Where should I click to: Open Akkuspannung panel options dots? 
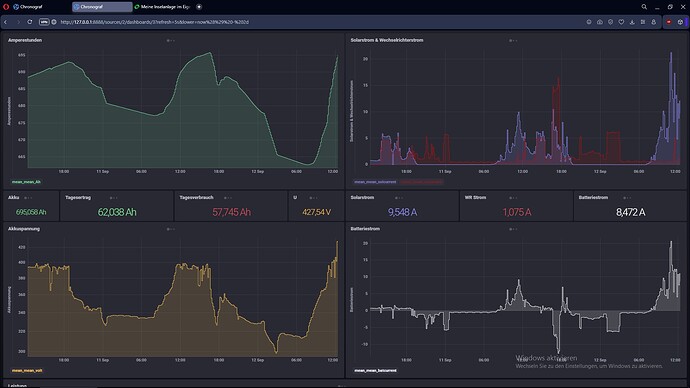[170, 229]
